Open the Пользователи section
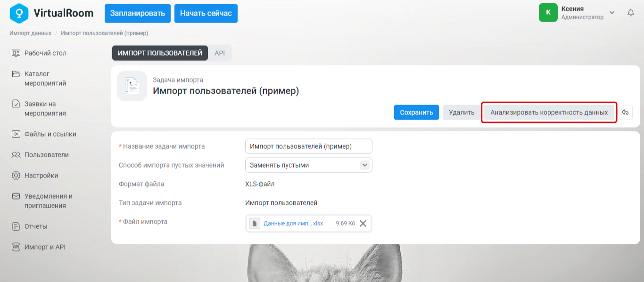Screen dimensions: 644x282 [40, 155]
